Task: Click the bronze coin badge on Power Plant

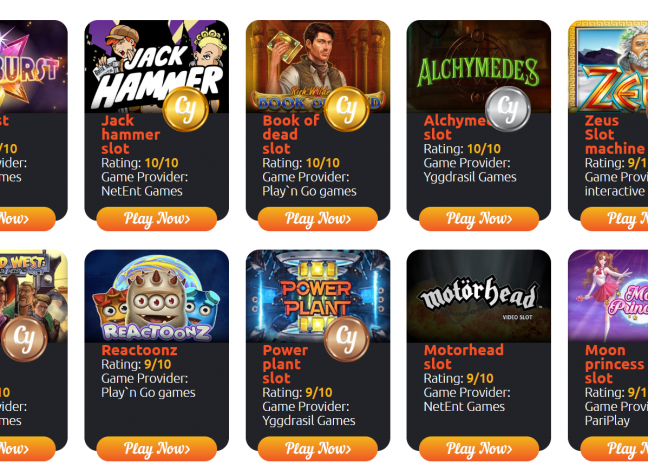Action: pos(346,339)
